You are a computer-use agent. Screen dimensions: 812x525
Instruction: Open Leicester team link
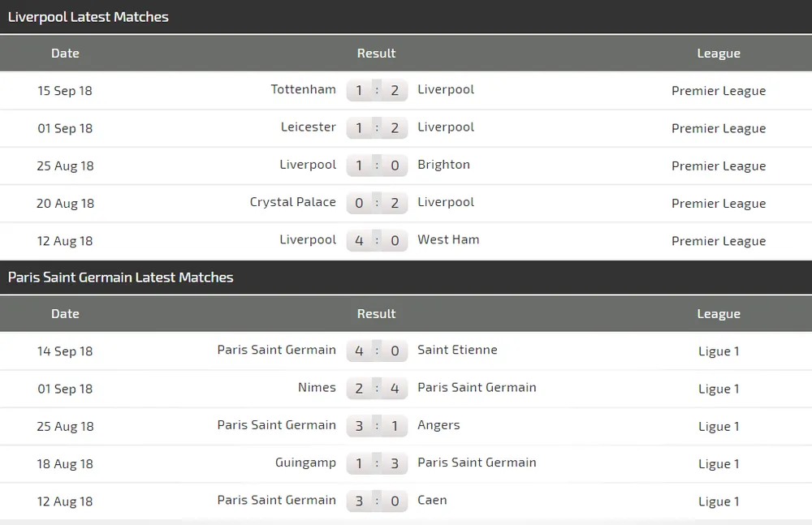click(308, 127)
